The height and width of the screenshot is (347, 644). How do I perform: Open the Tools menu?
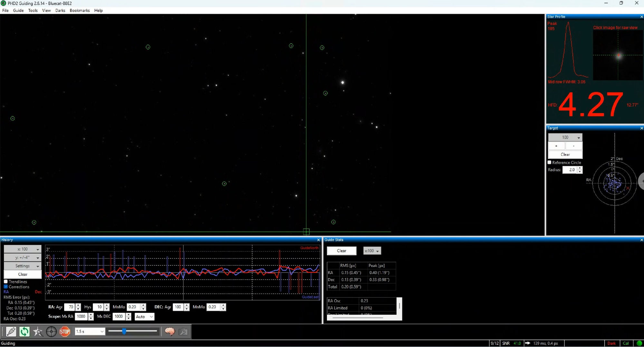tap(33, 11)
